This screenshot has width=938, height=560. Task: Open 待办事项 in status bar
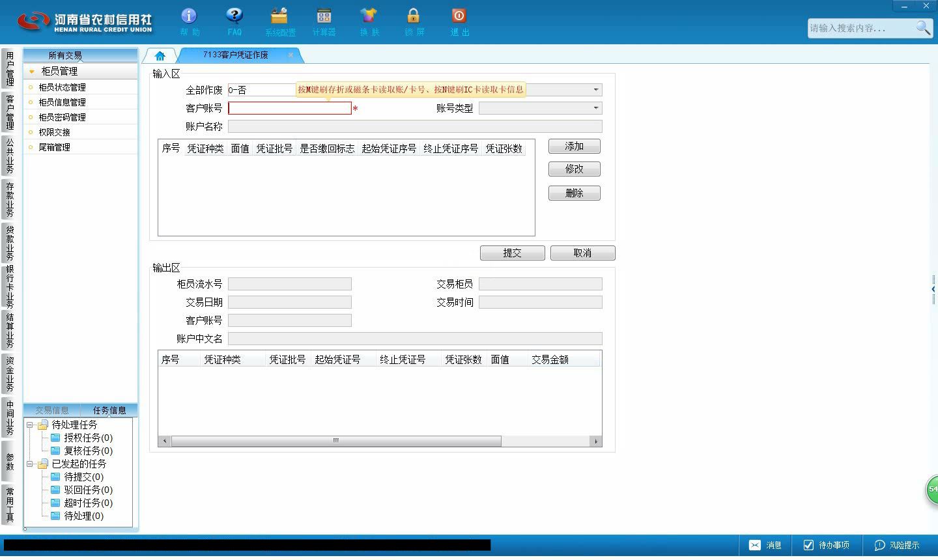pos(826,546)
